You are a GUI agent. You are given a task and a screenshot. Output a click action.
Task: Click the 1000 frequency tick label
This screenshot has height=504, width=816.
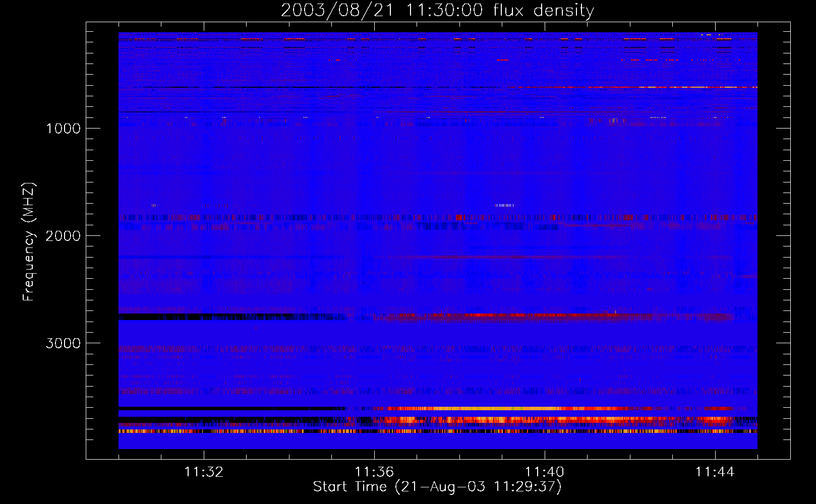(63, 129)
